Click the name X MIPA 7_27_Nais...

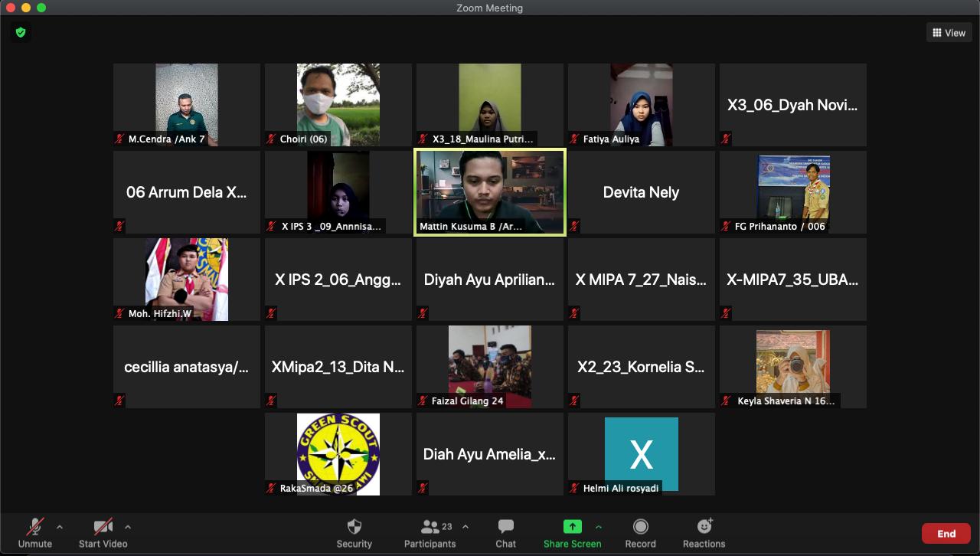[x=642, y=280]
